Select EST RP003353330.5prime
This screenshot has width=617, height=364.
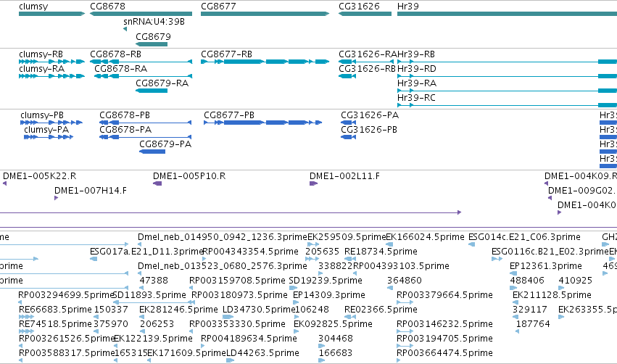[237, 324]
